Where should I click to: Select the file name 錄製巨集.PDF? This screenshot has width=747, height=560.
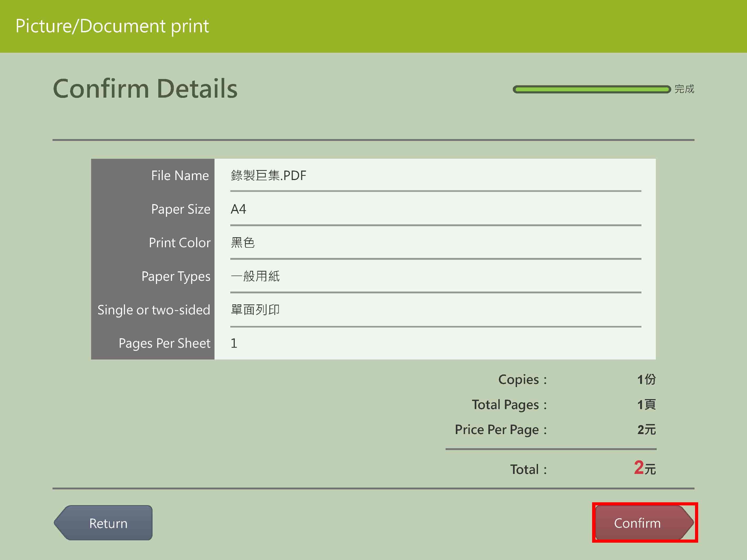point(269,176)
